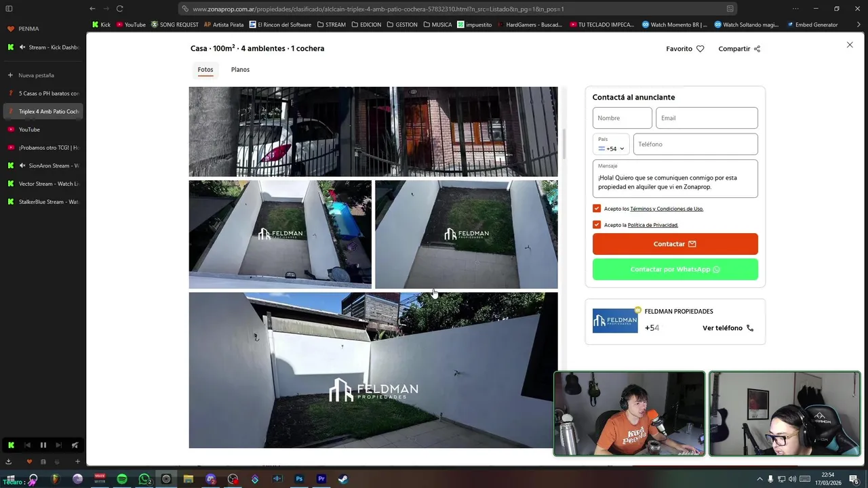Pause the sidebar media player
868x488 pixels.
pyautogui.click(x=43, y=445)
